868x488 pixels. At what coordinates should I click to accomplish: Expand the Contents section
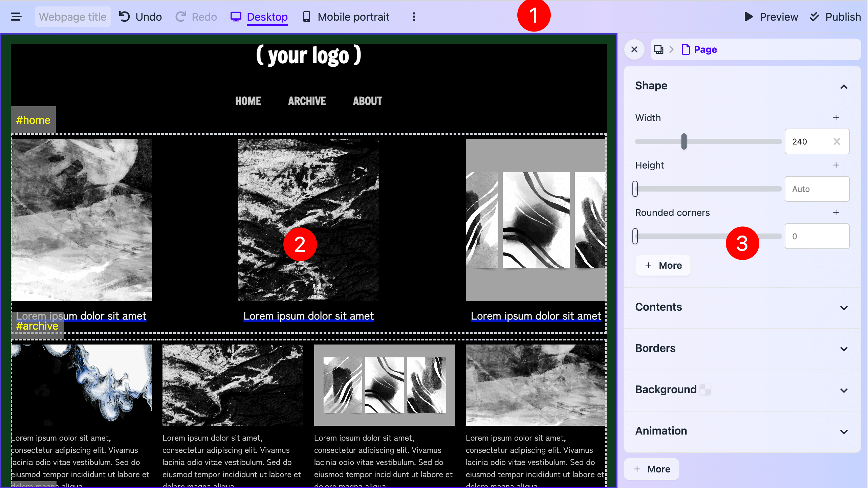click(x=844, y=308)
